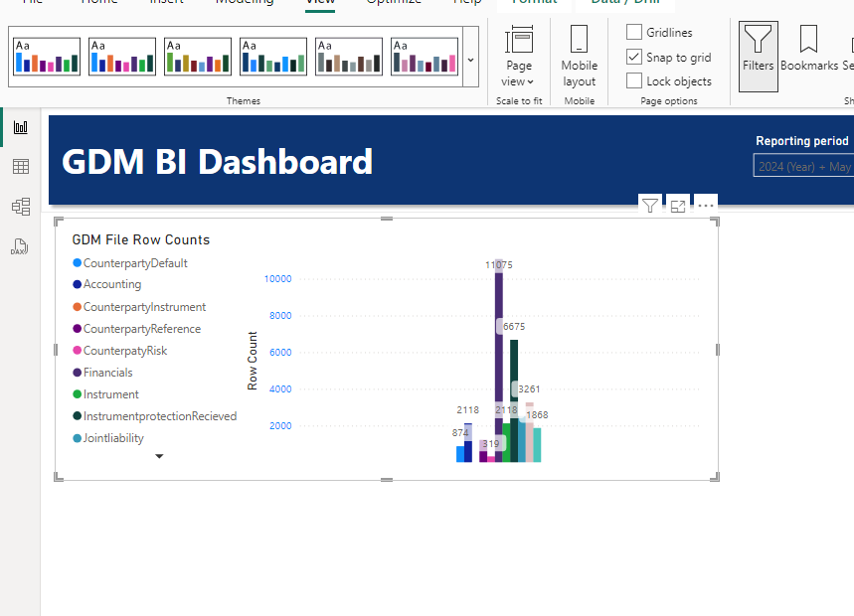Uncheck the Snap to grid checkbox
The width and height of the screenshot is (854, 616).
tap(634, 57)
